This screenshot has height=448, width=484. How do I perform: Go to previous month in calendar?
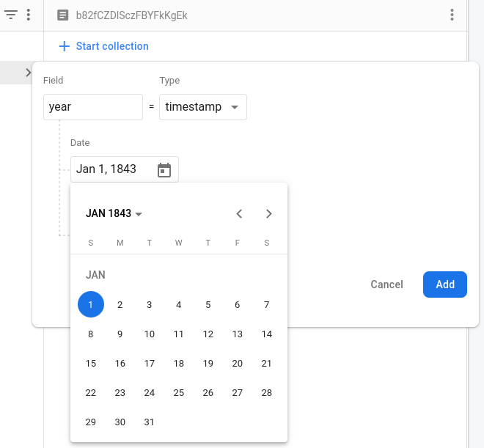[x=239, y=213]
